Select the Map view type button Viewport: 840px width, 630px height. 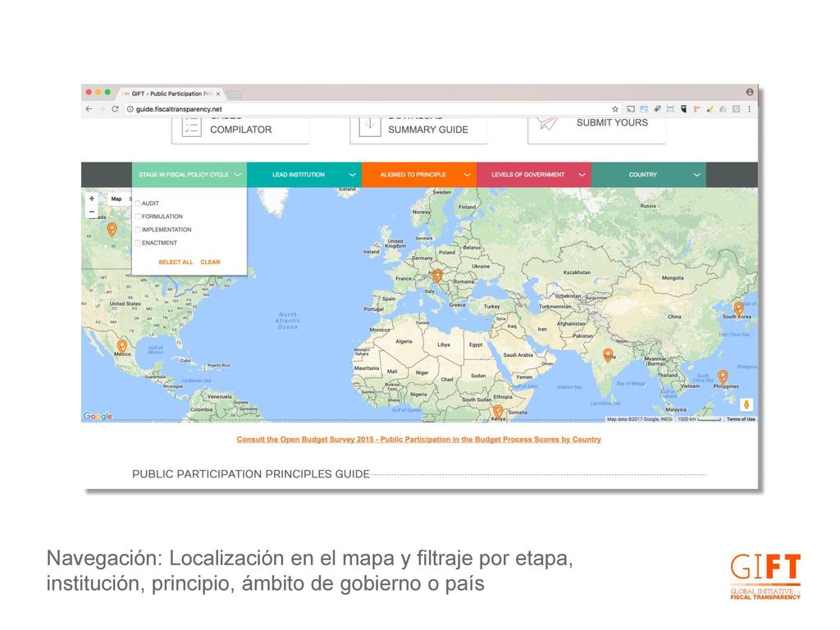(x=116, y=199)
